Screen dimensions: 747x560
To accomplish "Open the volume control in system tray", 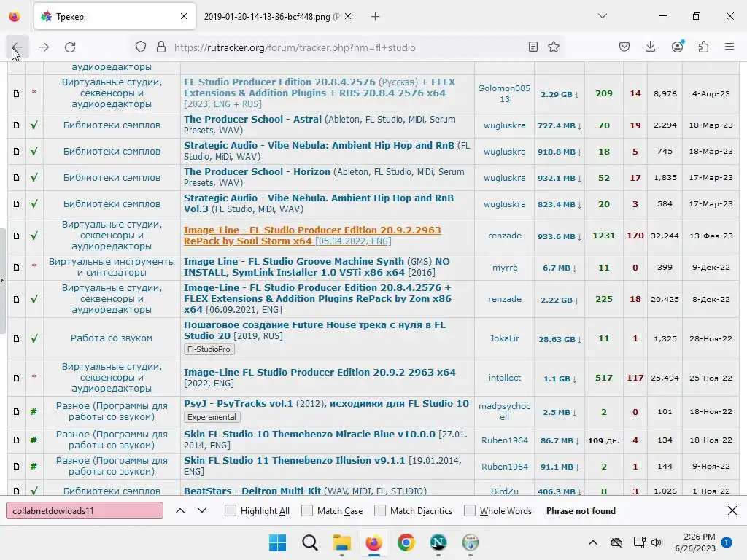I will pos(657,542).
